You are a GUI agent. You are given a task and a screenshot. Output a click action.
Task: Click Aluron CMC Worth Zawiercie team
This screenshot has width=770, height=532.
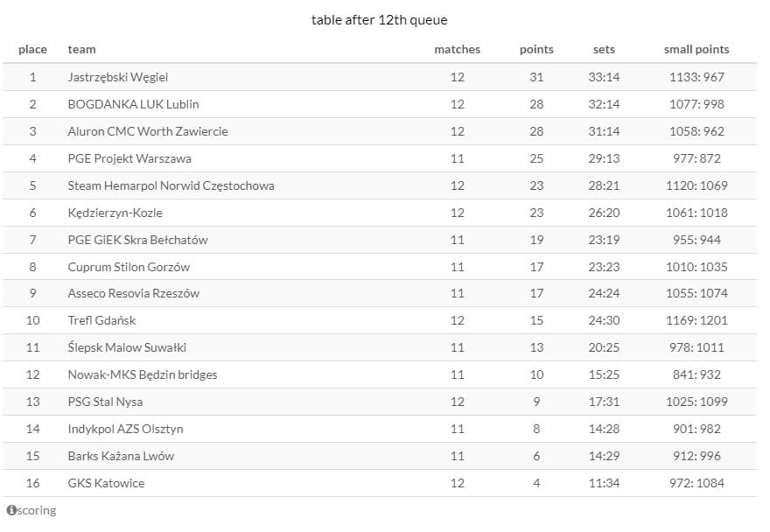click(x=147, y=131)
